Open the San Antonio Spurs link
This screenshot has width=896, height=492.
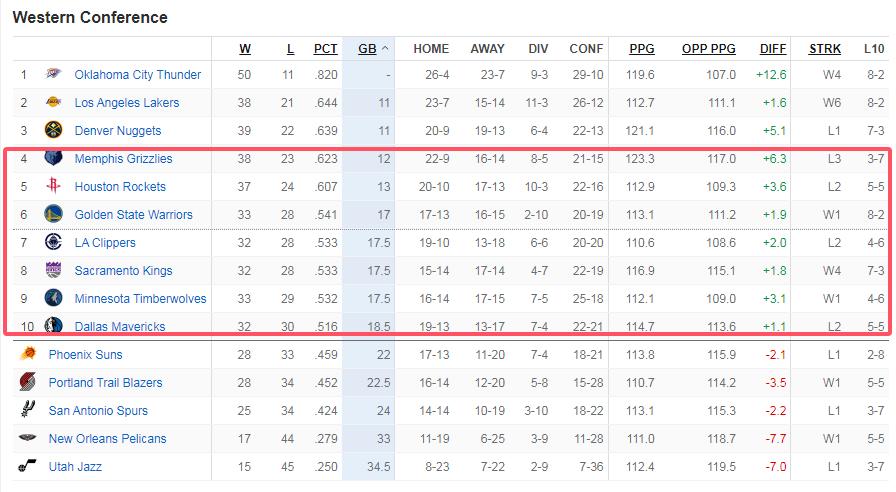coord(98,411)
